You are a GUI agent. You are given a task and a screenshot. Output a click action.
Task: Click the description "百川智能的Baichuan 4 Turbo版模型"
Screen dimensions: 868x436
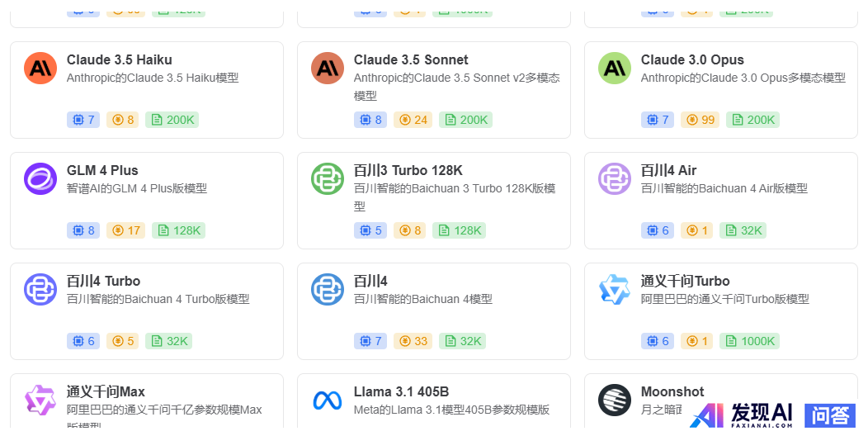pos(158,300)
